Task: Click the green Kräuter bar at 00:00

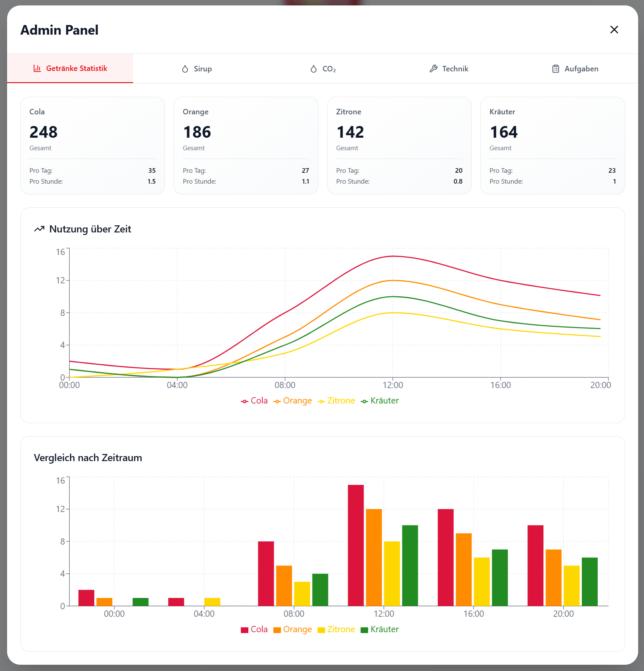Action: point(141,602)
